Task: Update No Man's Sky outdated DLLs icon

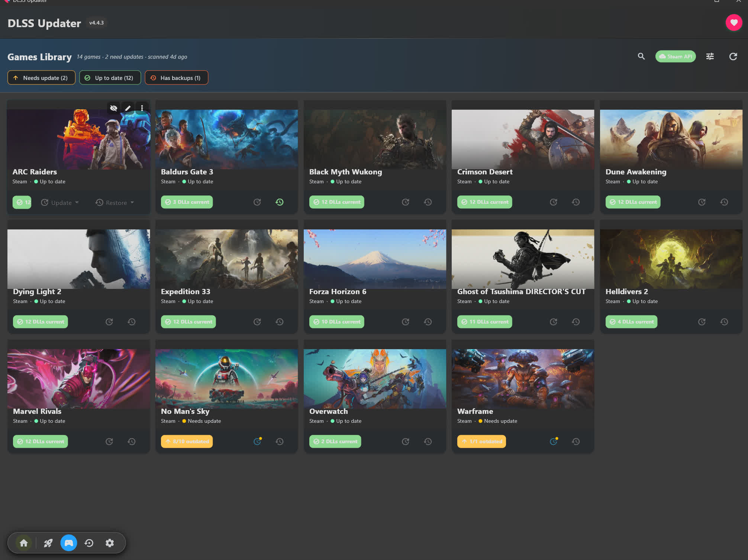Action: pyautogui.click(x=257, y=442)
